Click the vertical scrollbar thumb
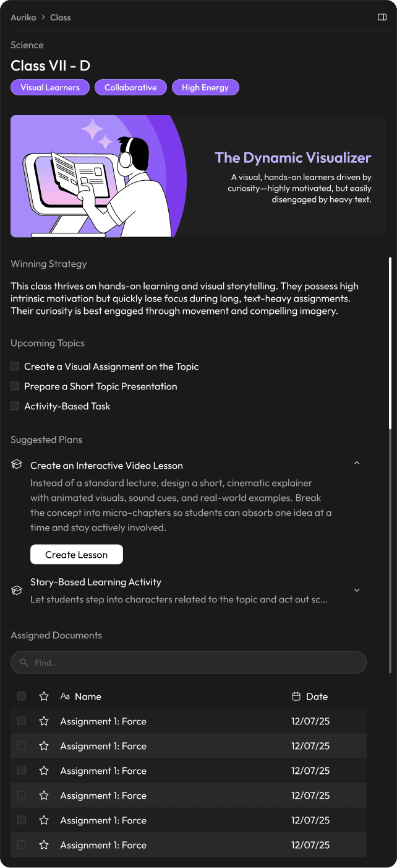This screenshot has width=397, height=868. click(390, 344)
